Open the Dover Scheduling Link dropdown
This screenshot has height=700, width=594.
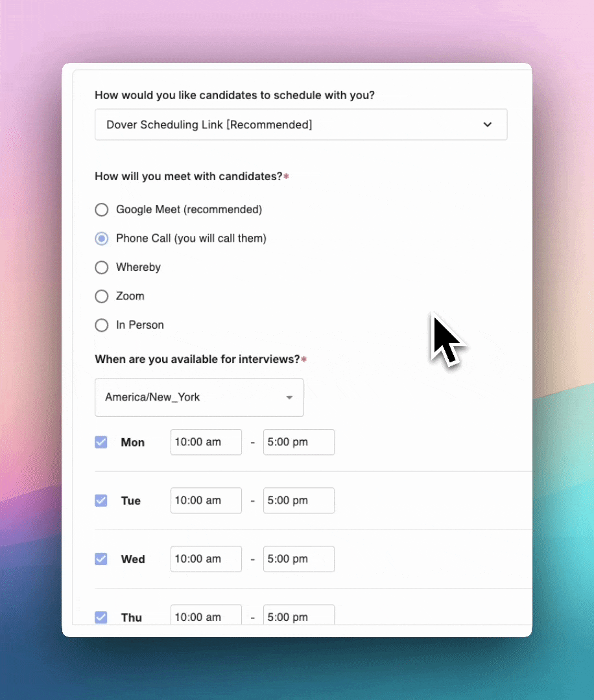click(x=300, y=124)
